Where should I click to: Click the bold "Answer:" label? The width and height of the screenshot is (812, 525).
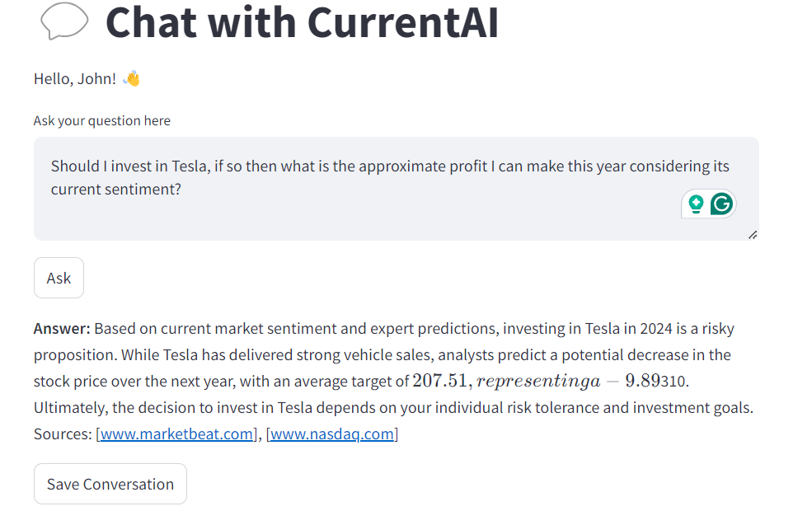[x=62, y=329]
